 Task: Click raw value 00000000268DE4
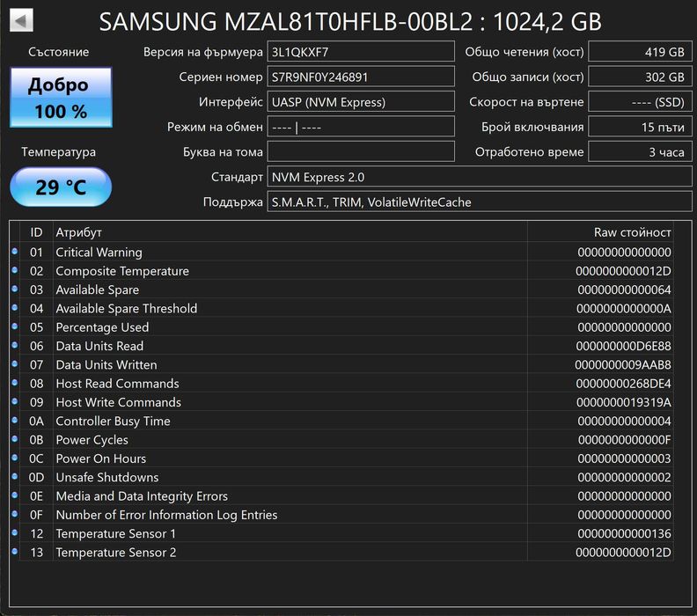pyautogui.click(x=623, y=384)
